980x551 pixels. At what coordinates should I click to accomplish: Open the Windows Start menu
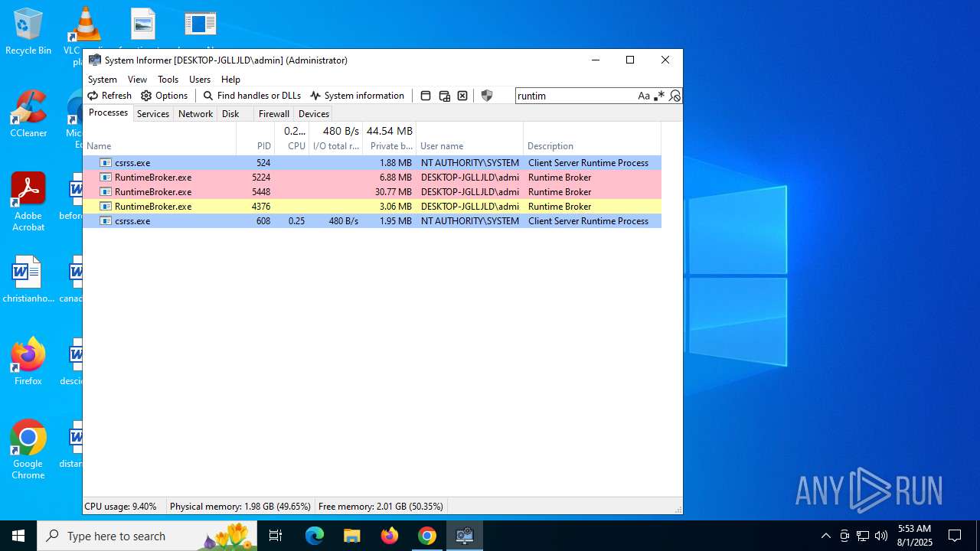click(x=18, y=536)
